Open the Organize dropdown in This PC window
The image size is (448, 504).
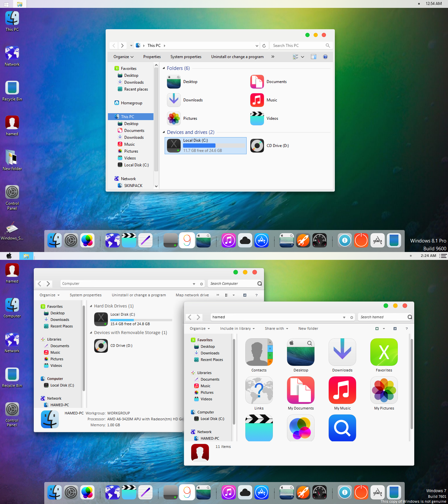point(124,57)
